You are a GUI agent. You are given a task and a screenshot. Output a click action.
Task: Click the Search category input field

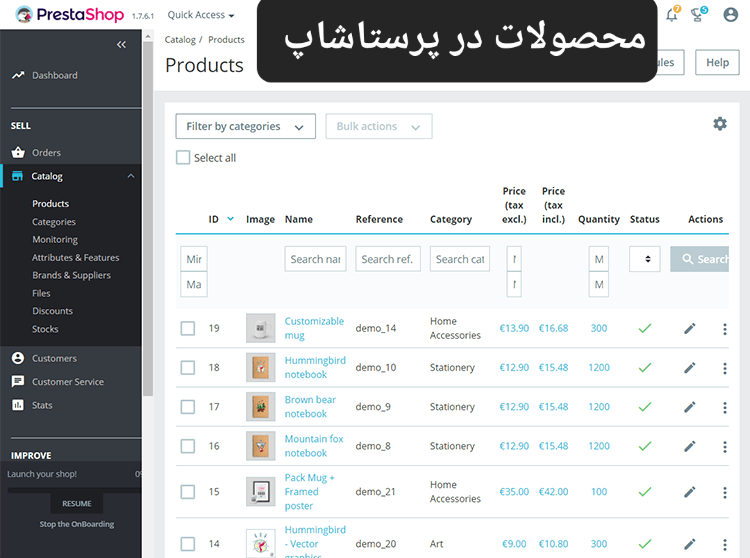point(460,259)
